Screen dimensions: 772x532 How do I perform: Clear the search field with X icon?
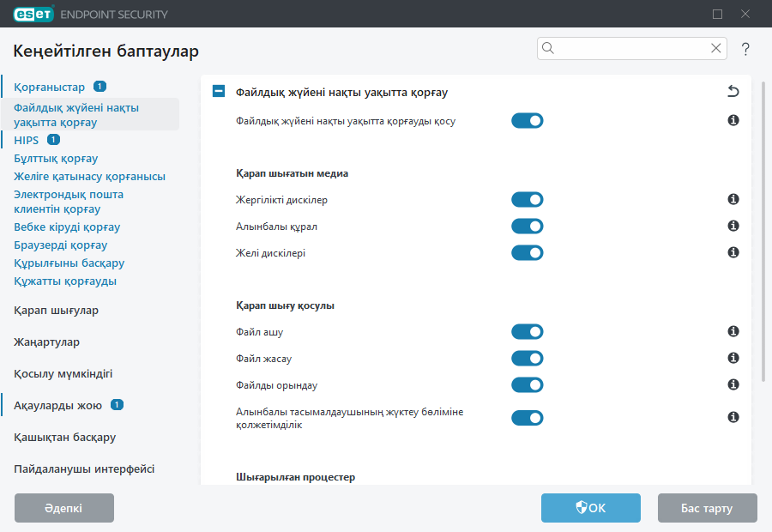coord(716,48)
